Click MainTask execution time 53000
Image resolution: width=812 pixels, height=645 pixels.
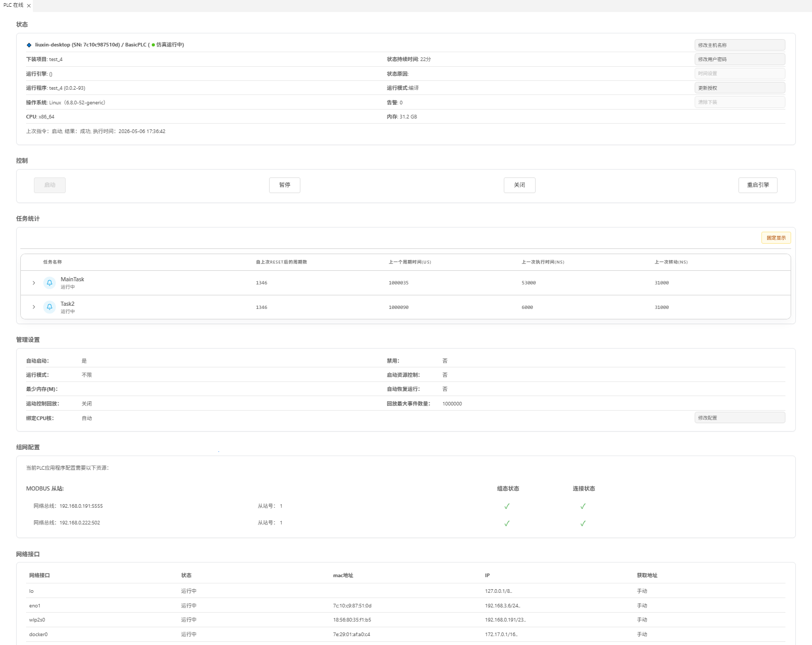529,283
